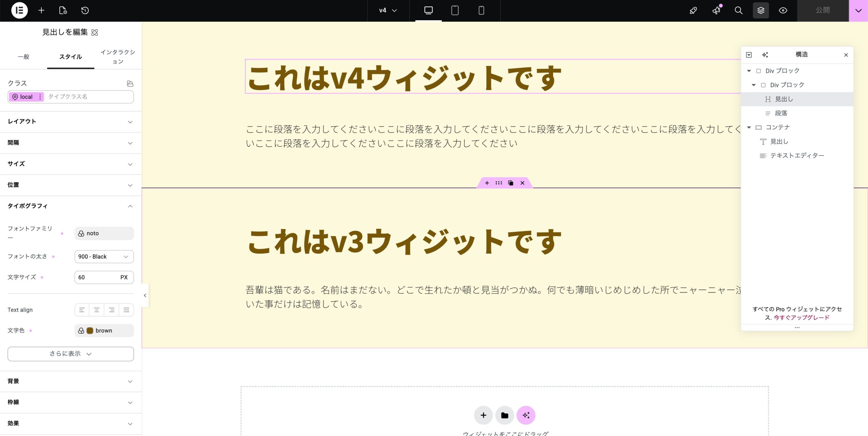Set heading text align to center

coord(97,309)
